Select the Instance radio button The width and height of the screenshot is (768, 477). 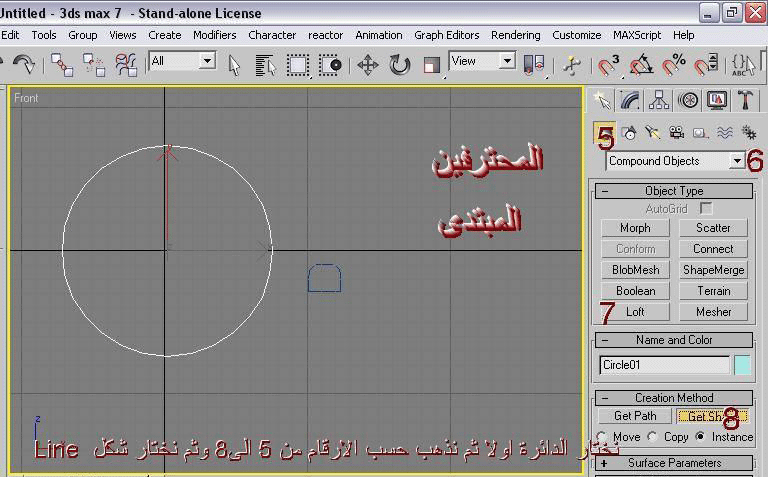point(701,436)
